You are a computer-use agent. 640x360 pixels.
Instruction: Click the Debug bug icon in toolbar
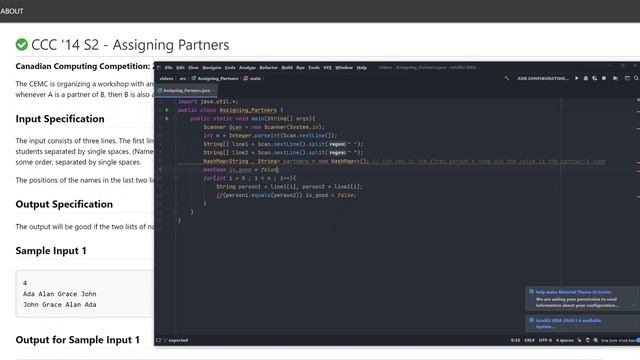pos(586,78)
